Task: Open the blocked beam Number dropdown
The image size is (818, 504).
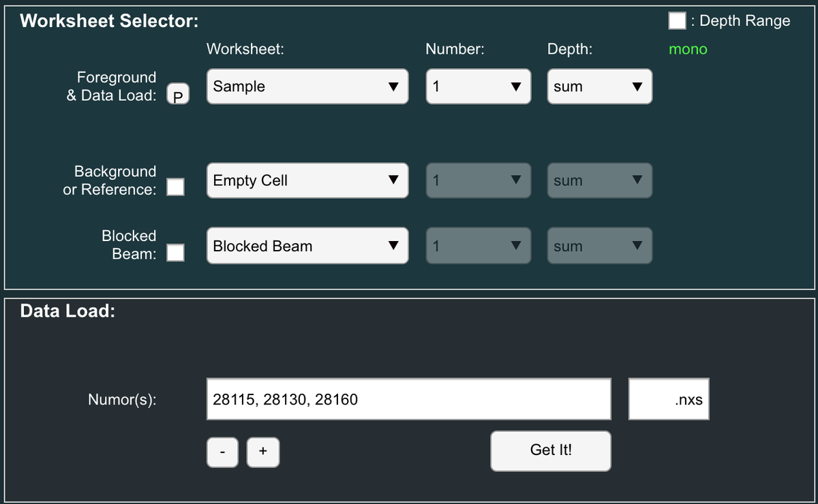Action: 479,246
